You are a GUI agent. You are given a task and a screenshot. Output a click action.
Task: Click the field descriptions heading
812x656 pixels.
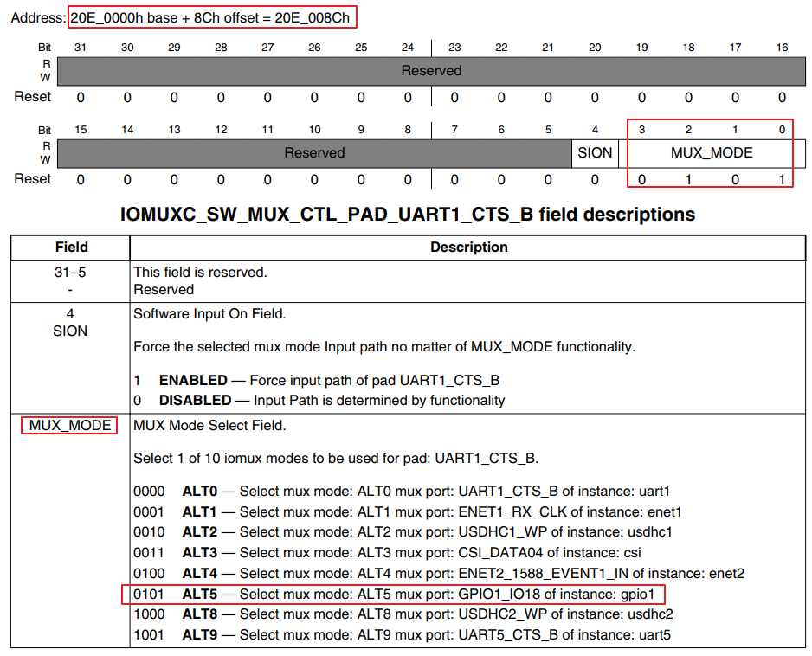408,215
